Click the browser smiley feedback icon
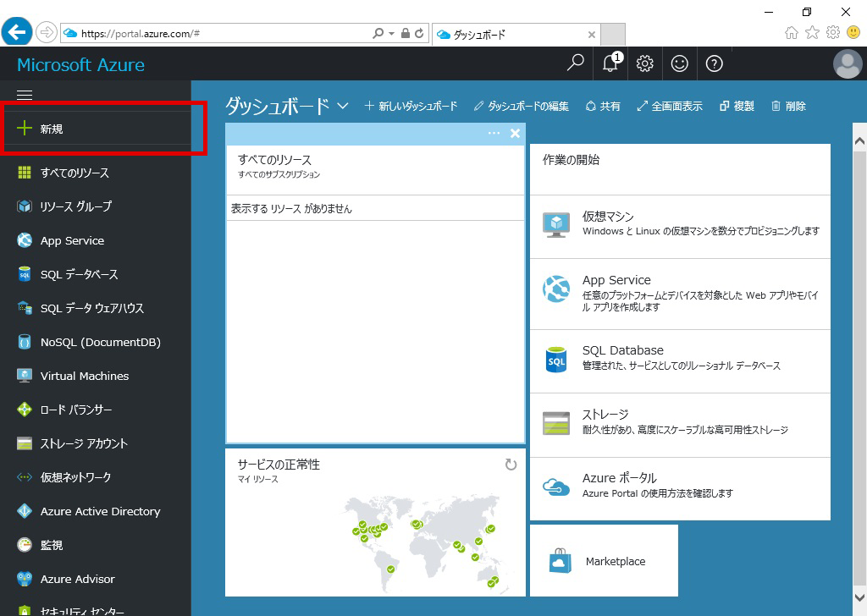This screenshot has height=616, width=867. (853, 33)
